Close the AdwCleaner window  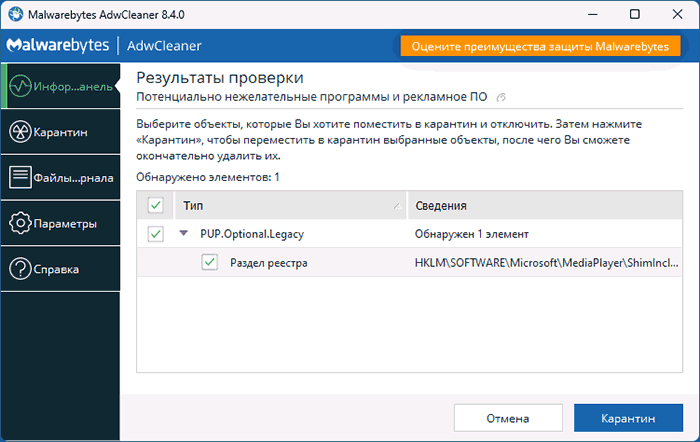[677, 14]
